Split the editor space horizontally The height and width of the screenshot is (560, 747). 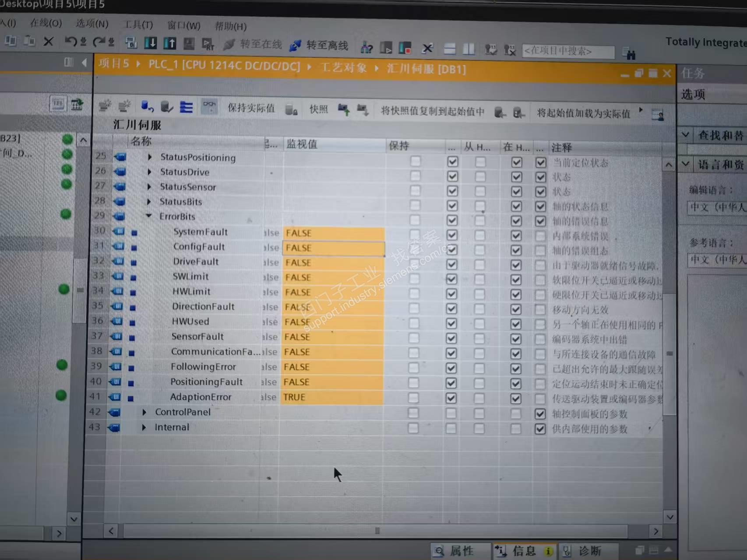pos(450,49)
